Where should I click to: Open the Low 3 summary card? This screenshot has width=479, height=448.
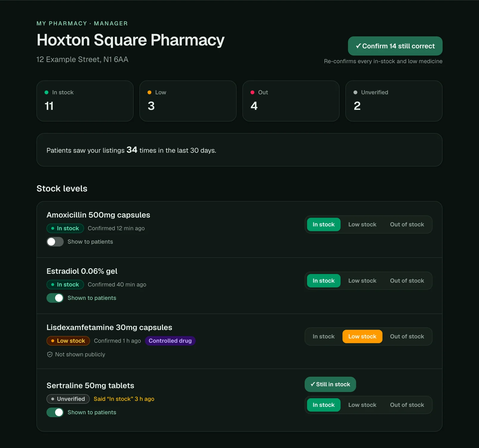(188, 101)
